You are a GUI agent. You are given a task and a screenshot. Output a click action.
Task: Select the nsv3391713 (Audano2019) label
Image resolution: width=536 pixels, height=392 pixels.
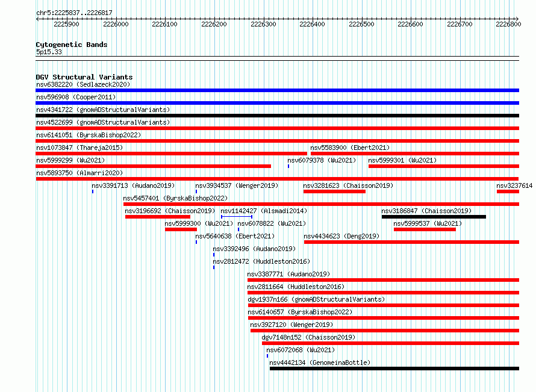coord(133,185)
